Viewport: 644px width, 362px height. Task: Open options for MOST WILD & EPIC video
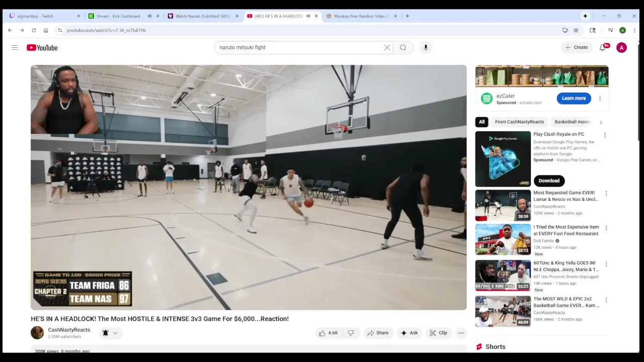[x=606, y=300]
